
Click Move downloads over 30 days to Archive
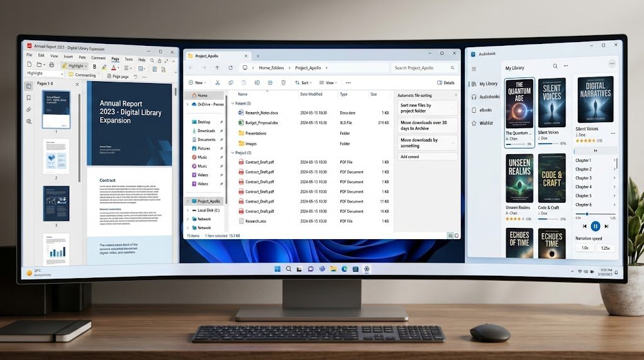coord(427,125)
